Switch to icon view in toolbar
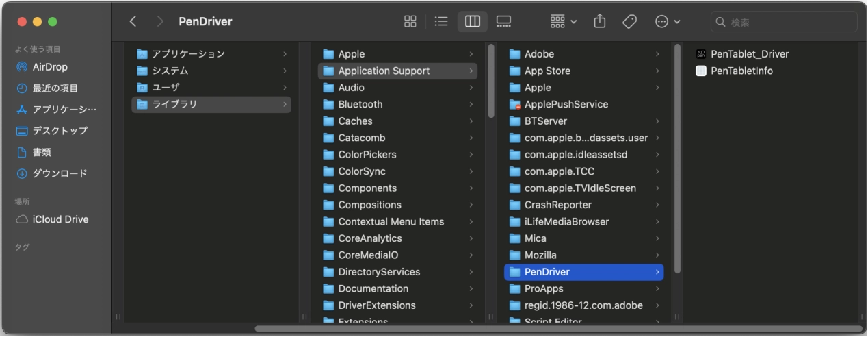 tap(410, 21)
